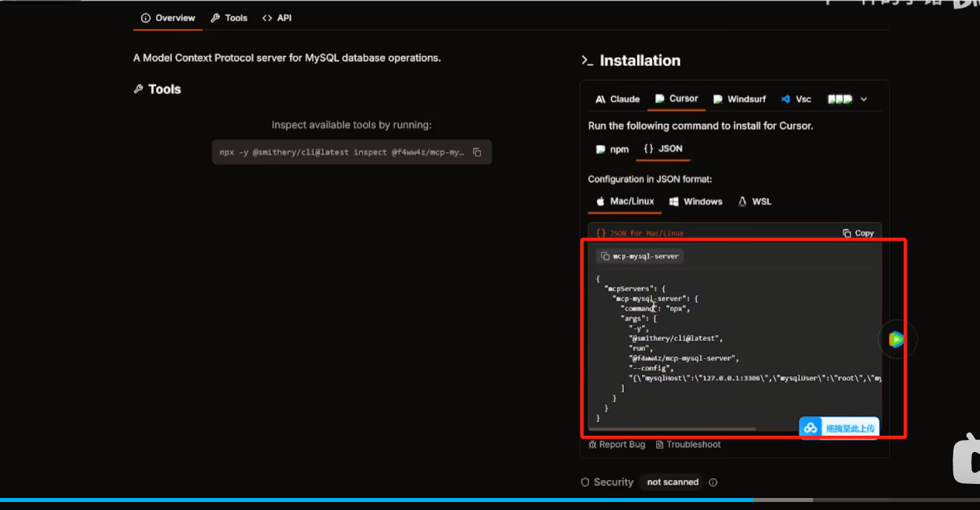Click the not scanned security badge

[x=673, y=482]
